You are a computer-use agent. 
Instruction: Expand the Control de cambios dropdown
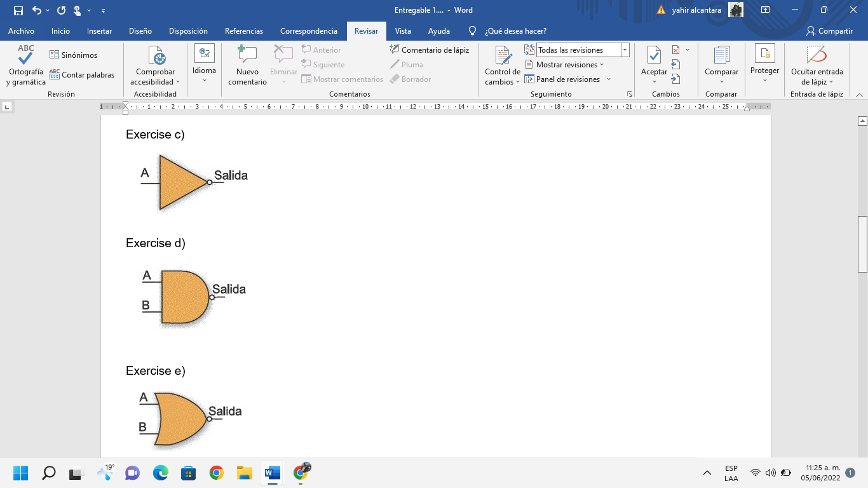(518, 82)
